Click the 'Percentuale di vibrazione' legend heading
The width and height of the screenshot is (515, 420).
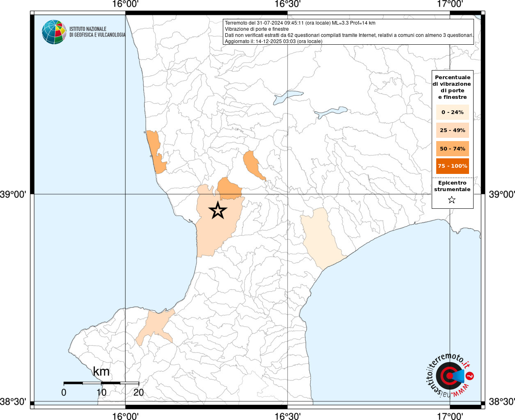coord(452,87)
